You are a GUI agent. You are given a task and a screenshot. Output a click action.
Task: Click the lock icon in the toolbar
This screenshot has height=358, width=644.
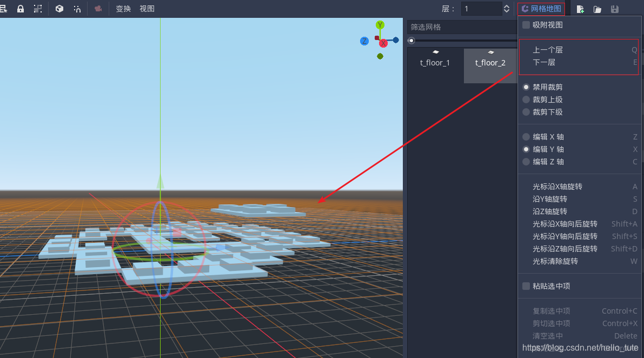tap(21, 9)
